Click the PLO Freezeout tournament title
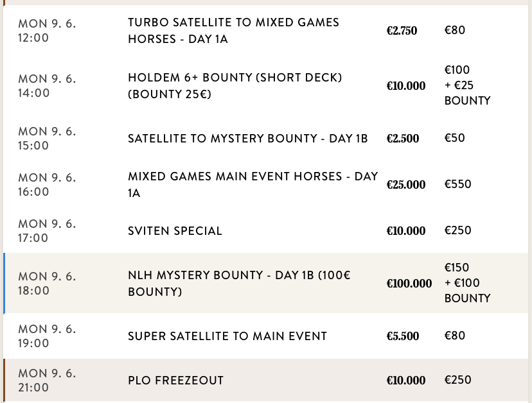Image resolution: width=532 pixels, height=403 pixels. click(175, 381)
